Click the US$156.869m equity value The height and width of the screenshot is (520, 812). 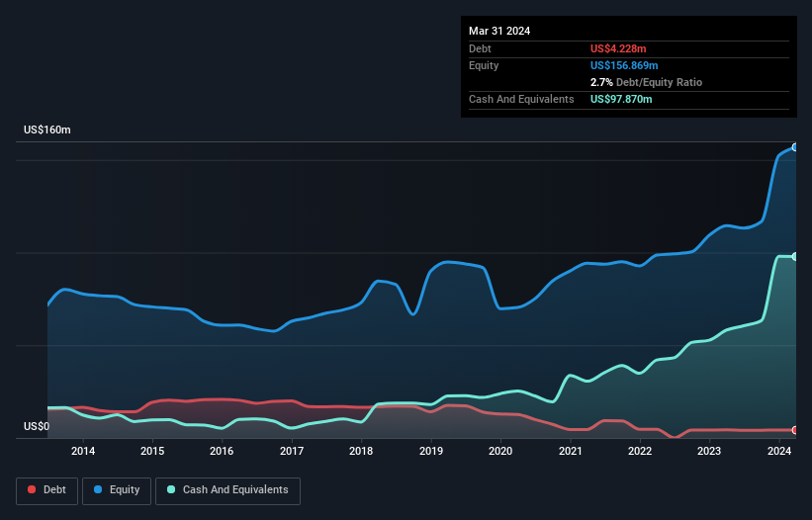(624, 65)
